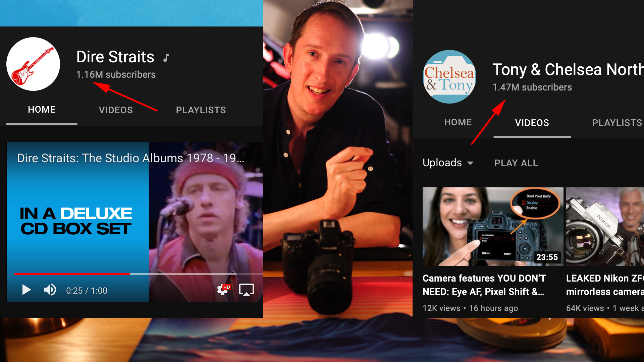The width and height of the screenshot is (644, 362).
Task: Open Tony & Chelsea HOME tab
Action: (458, 122)
